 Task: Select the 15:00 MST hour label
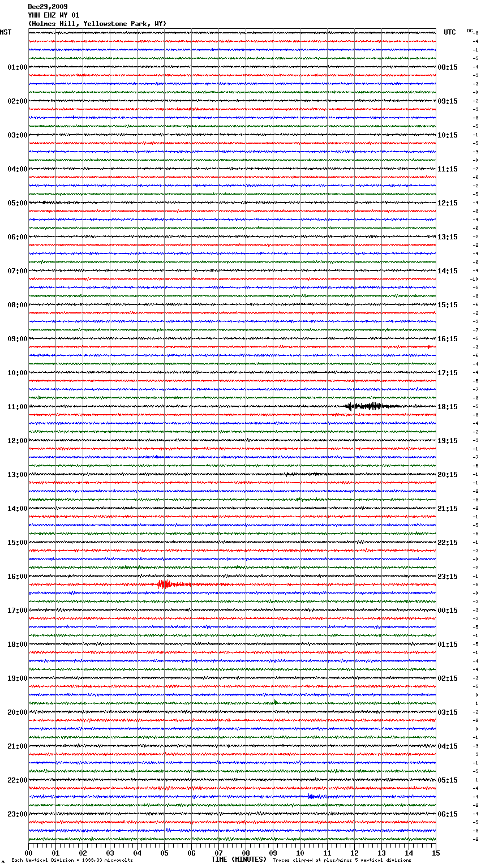click(x=17, y=543)
